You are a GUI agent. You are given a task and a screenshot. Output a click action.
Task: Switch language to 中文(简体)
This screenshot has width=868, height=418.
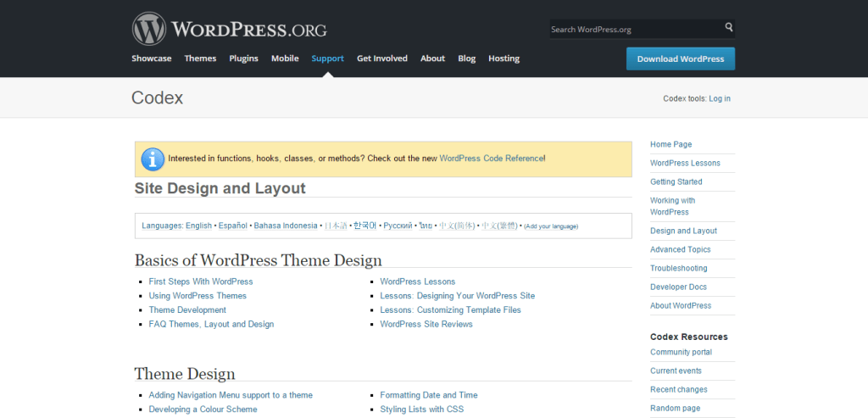457,226
